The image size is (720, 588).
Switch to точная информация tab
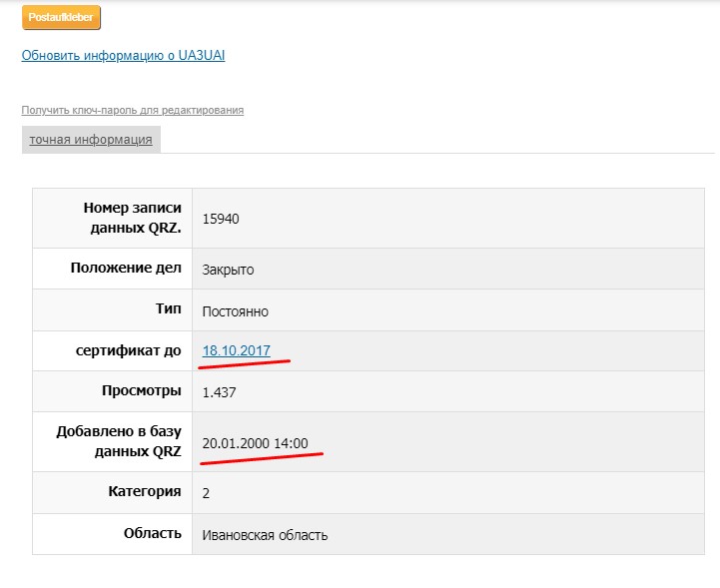tap(91, 140)
